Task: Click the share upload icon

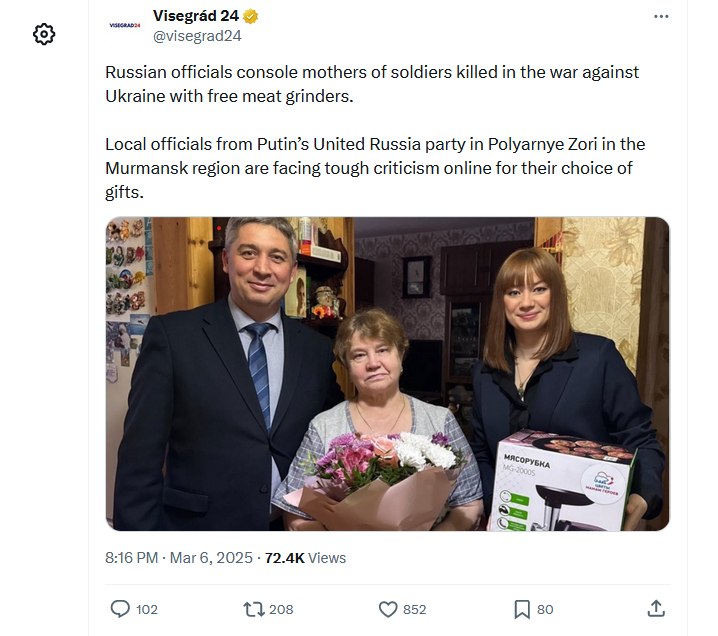Action: tap(656, 608)
